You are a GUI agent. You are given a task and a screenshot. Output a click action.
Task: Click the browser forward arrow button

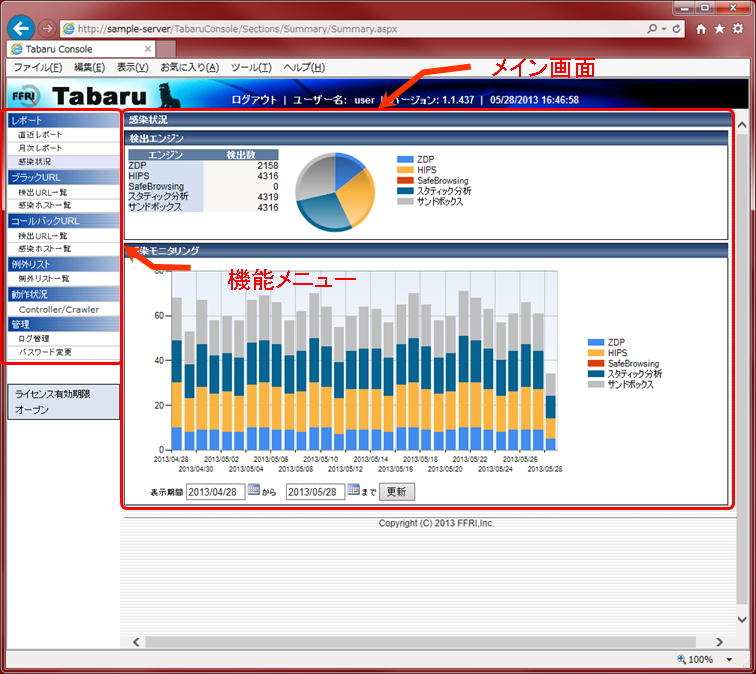pos(47,29)
